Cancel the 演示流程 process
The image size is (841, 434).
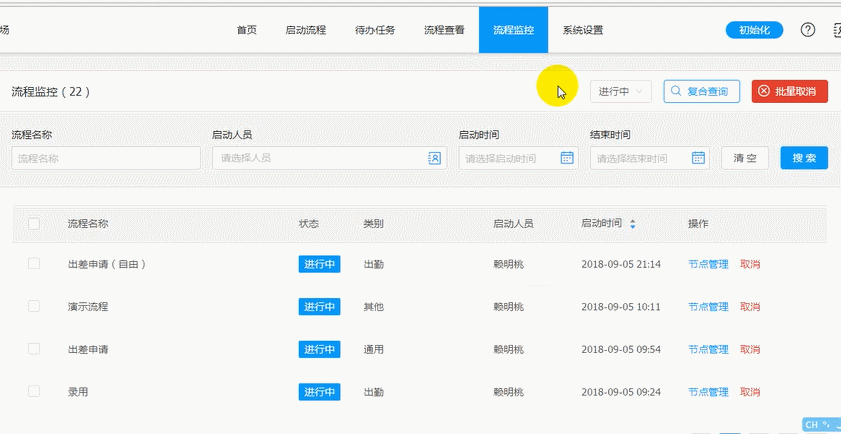click(x=750, y=307)
